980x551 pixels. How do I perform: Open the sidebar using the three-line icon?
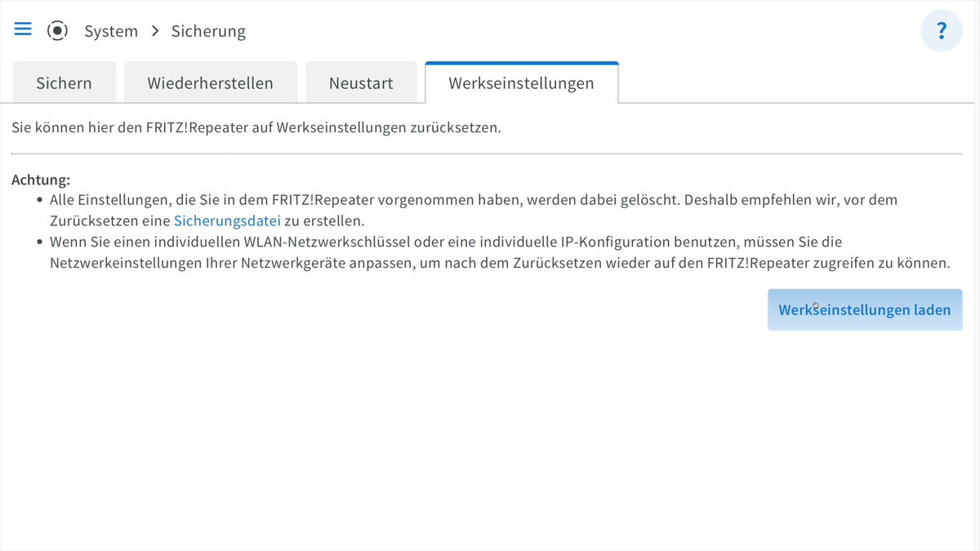coord(22,29)
